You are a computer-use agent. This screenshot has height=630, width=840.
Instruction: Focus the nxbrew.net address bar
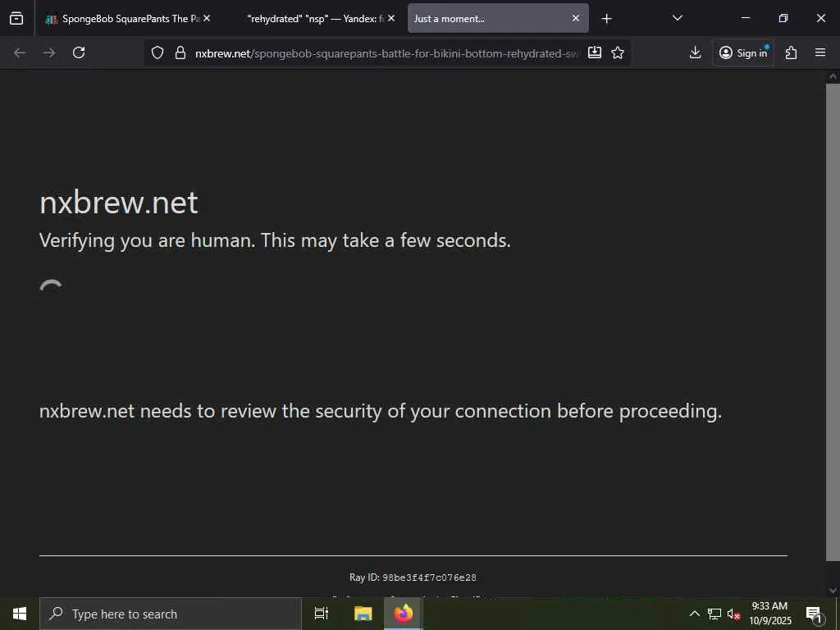click(386, 53)
